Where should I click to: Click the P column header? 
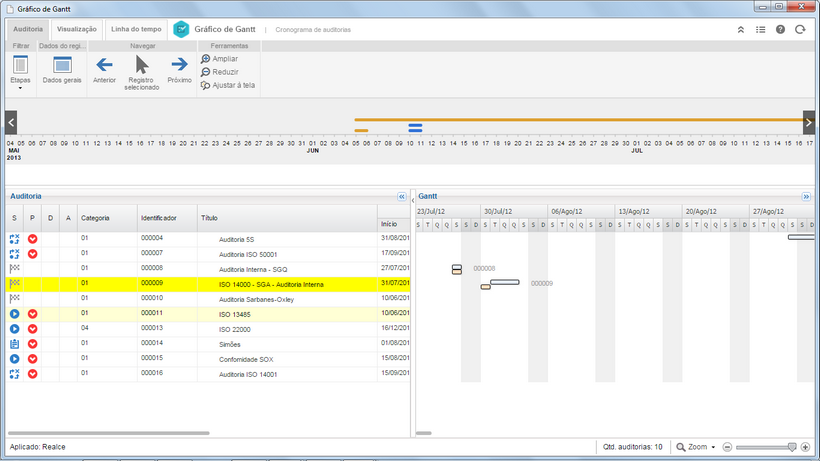(x=32, y=218)
